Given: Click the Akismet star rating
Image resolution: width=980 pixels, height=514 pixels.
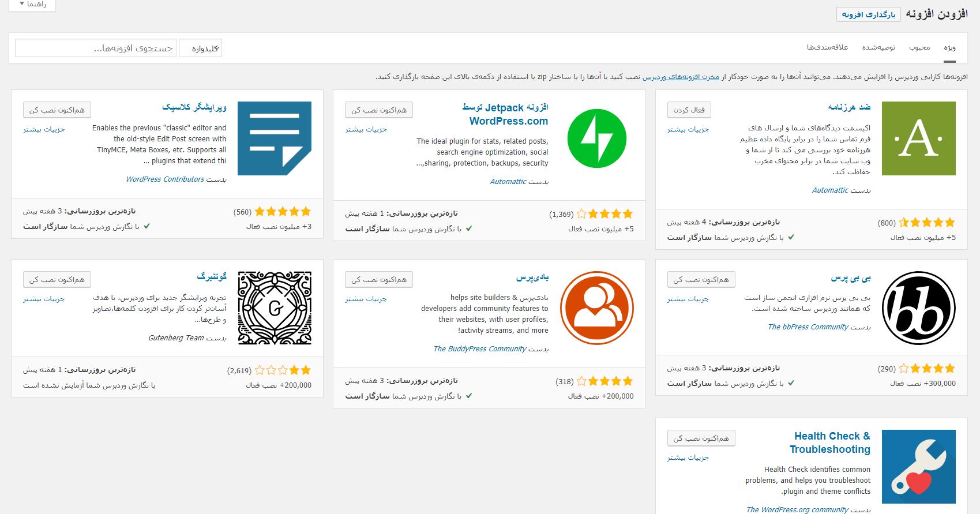Looking at the screenshot, I should pos(927,222).
